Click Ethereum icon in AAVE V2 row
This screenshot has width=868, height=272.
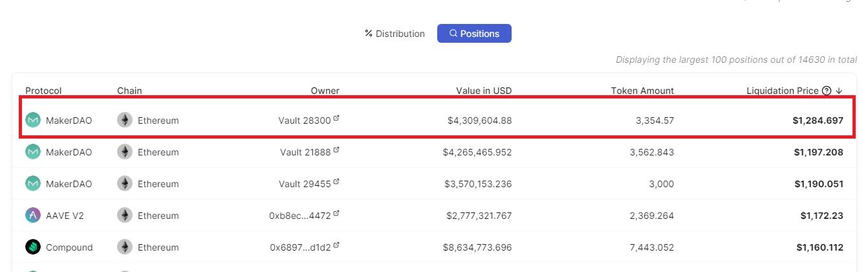coord(125,215)
